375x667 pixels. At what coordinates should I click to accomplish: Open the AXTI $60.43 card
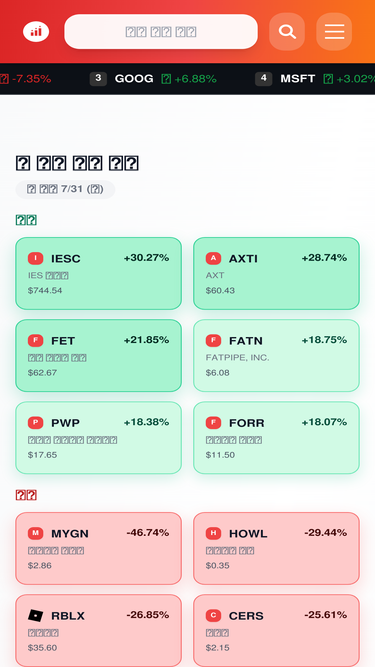point(276,274)
